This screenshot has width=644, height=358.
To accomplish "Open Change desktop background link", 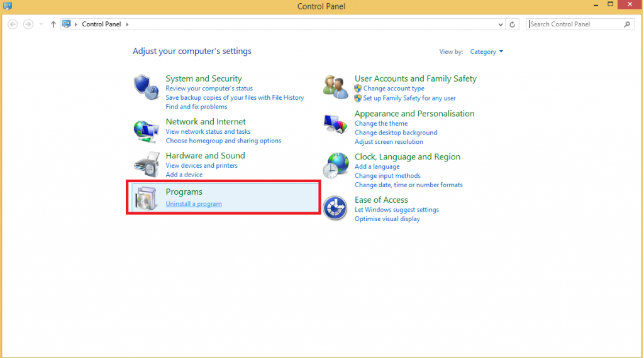I will coord(396,133).
